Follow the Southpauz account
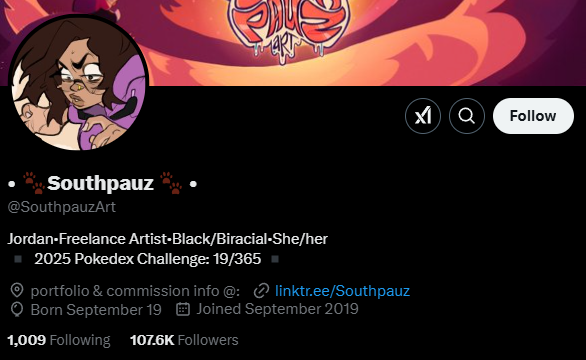Viewport: 586px width, 360px height. click(533, 116)
